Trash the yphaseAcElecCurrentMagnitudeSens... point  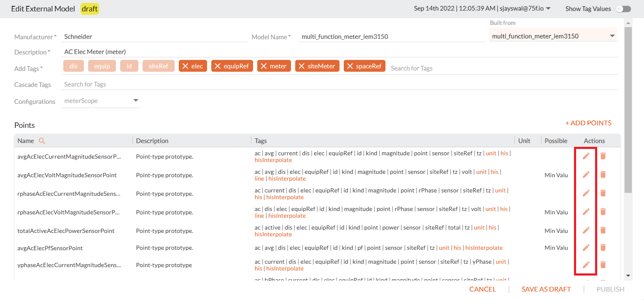[x=603, y=265]
